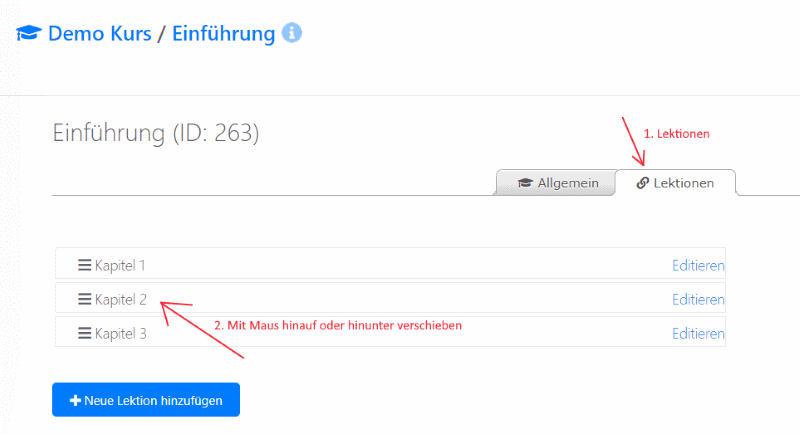Select the Kapitel 1 lesson name

tap(121, 265)
